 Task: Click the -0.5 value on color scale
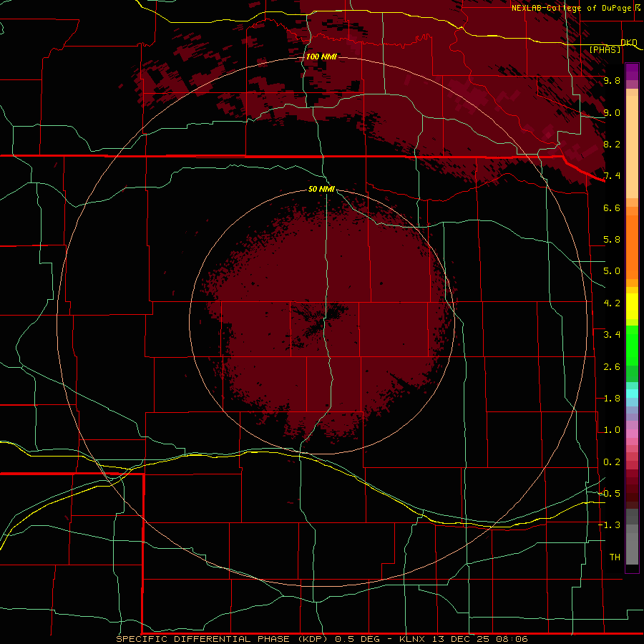point(610,494)
